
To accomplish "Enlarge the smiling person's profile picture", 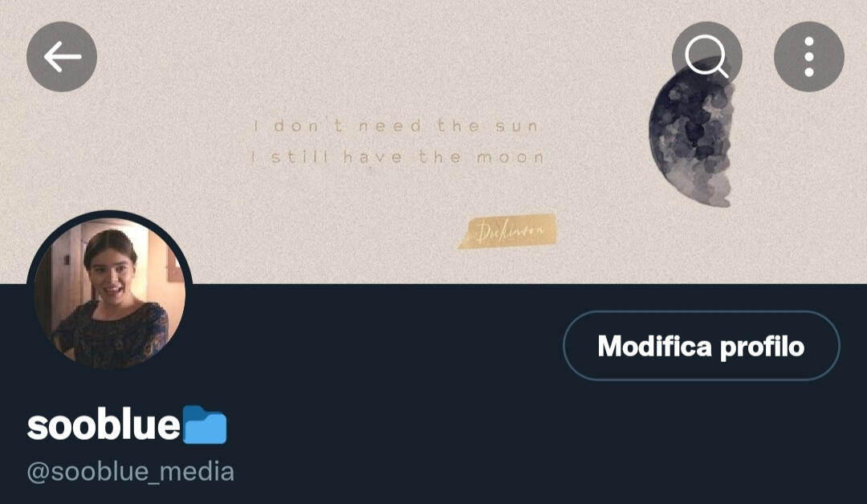I will coord(109,293).
